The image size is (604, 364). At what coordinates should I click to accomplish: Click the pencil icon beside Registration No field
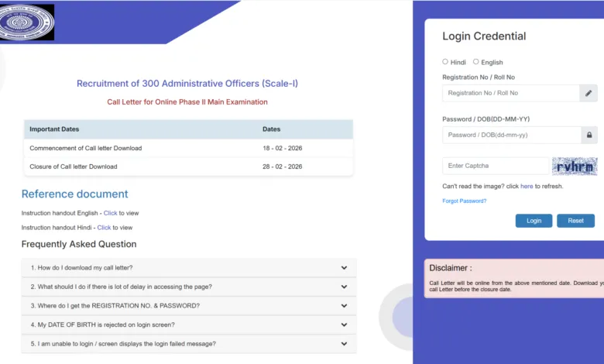click(x=589, y=93)
